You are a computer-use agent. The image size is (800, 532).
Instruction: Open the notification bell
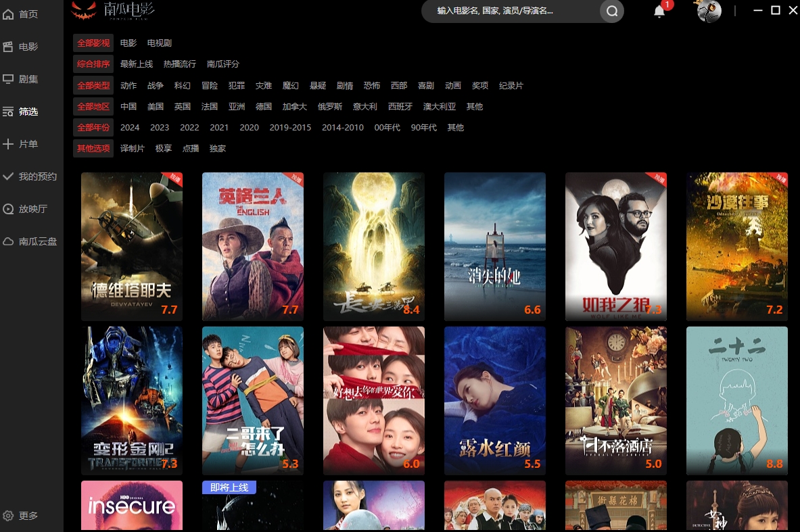(659, 11)
